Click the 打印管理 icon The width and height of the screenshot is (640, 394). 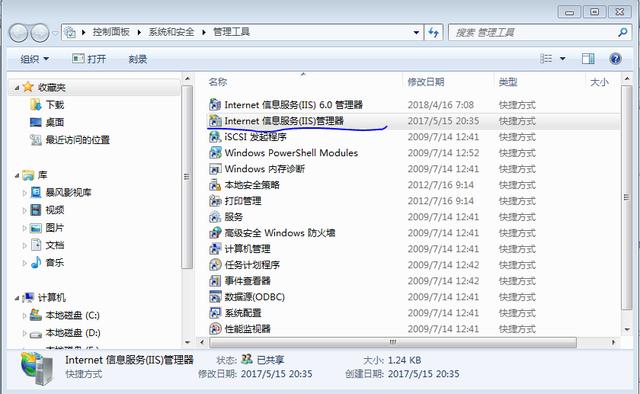[215, 201]
